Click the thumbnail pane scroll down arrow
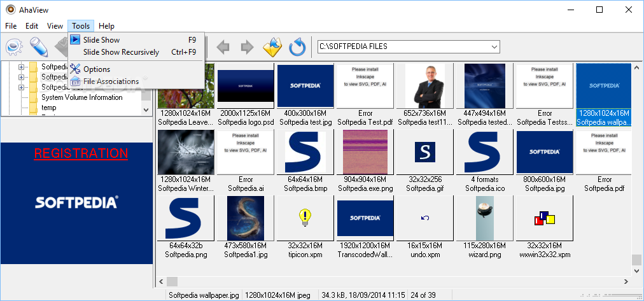The height and width of the screenshot is (301, 644). click(x=636, y=270)
